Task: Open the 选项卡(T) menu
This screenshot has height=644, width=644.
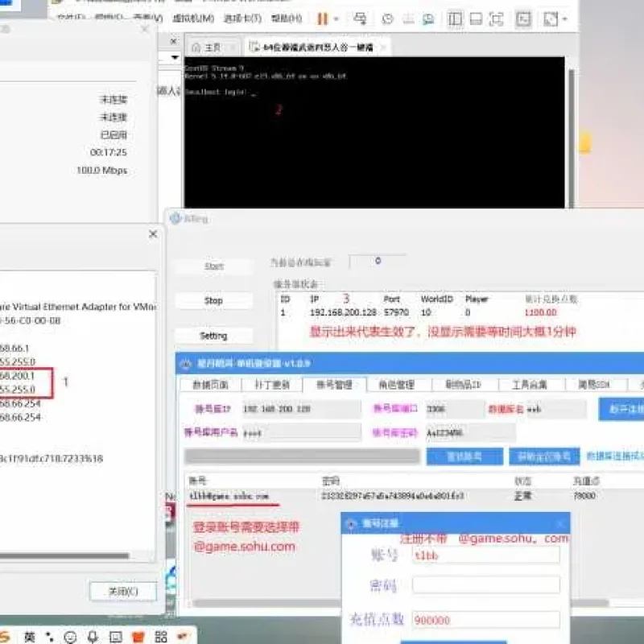Action: pyautogui.click(x=243, y=19)
